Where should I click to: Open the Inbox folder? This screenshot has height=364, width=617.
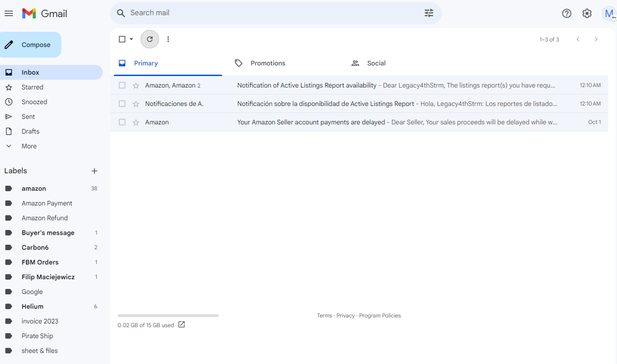[x=51, y=72]
